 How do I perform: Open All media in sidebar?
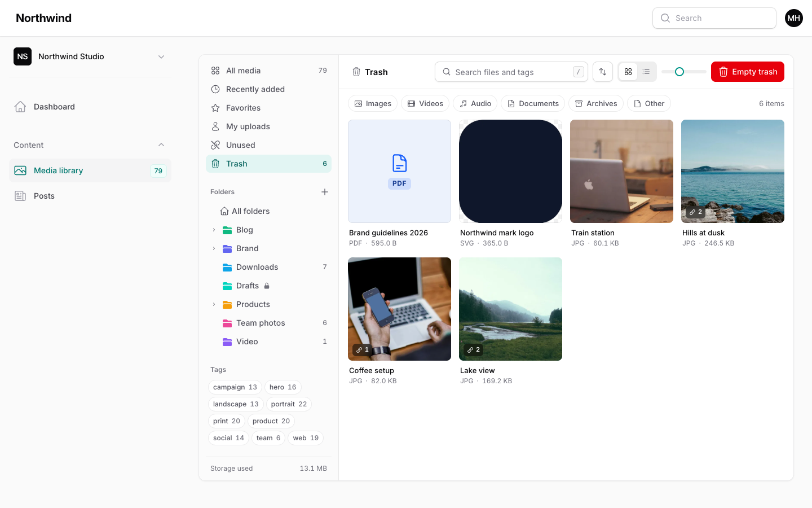[268, 71]
